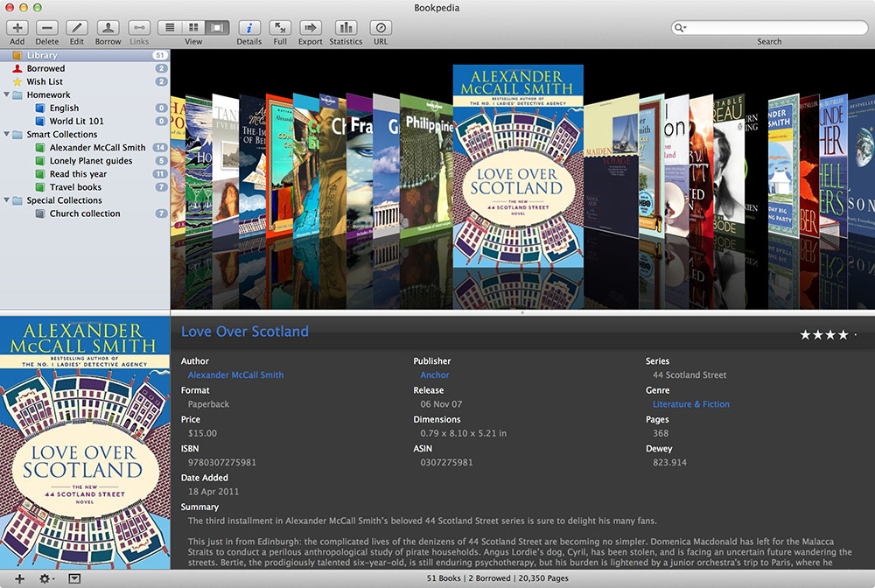This screenshot has height=588, width=875.
Task: Open the Edit pencil tool
Action: [77, 27]
